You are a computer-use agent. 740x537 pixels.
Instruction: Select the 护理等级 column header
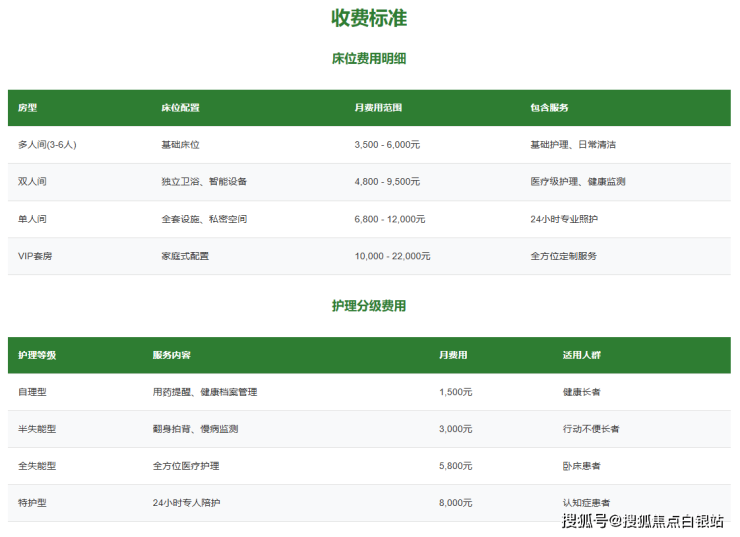37,355
